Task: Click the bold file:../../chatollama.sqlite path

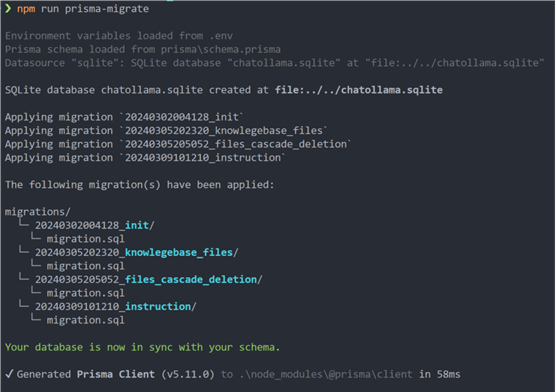Action: (358, 90)
